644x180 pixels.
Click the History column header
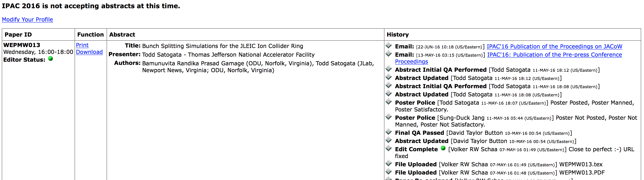(397, 34)
